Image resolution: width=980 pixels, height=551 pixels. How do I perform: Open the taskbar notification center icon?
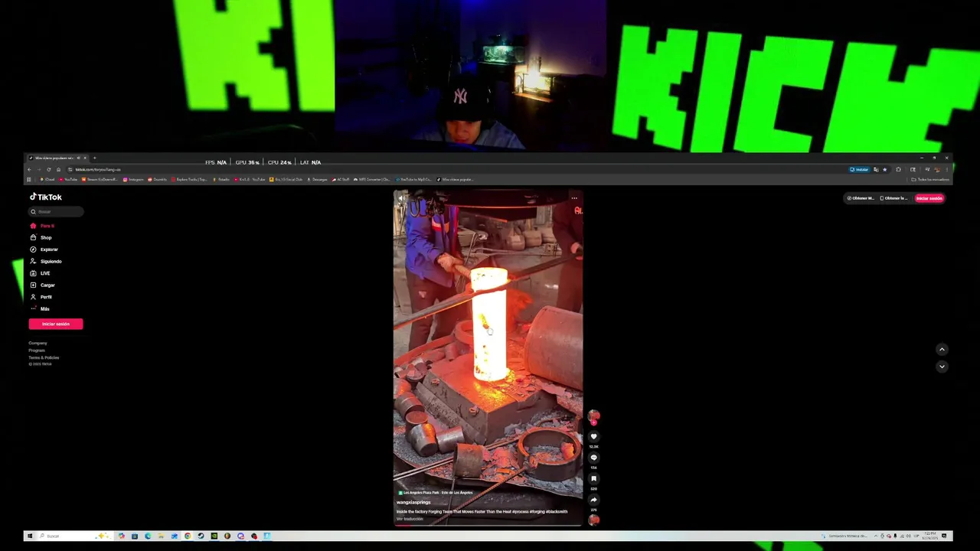[944, 536]
